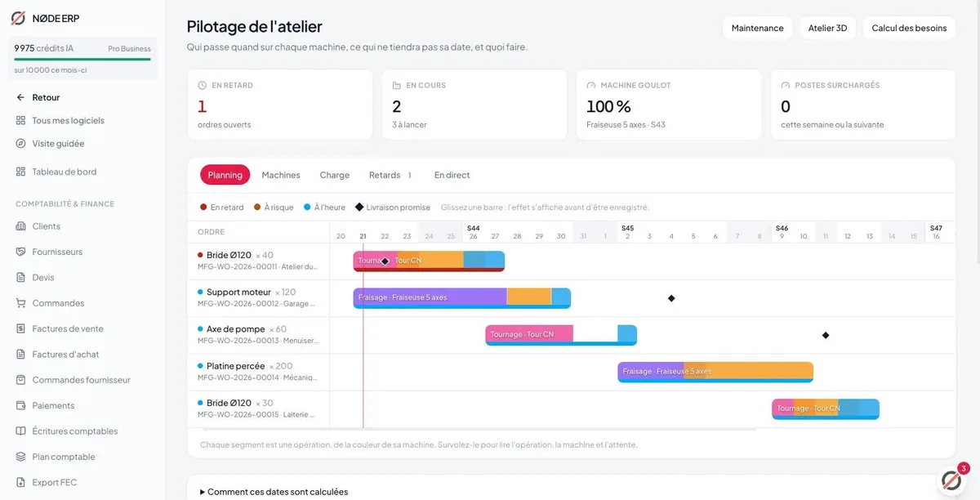
Task: Click the Commandes fournisseur icon
Action: (20, 380)
